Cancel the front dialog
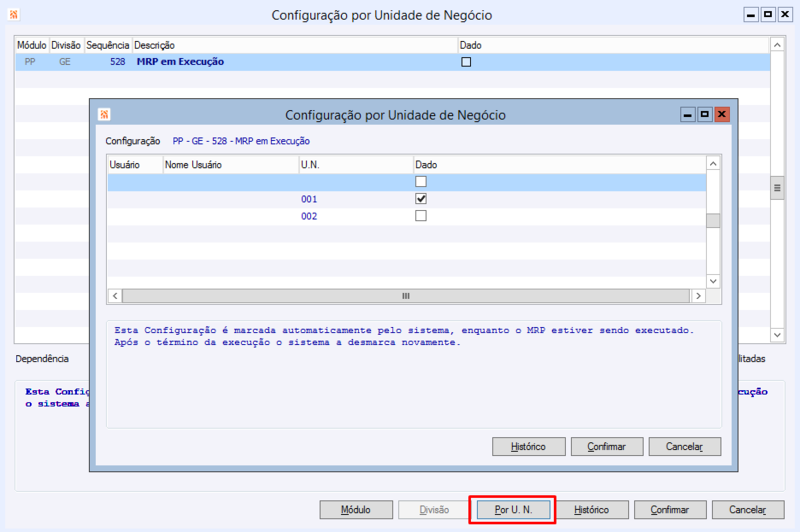Screen dimensions: 800x532 [685, 446]
